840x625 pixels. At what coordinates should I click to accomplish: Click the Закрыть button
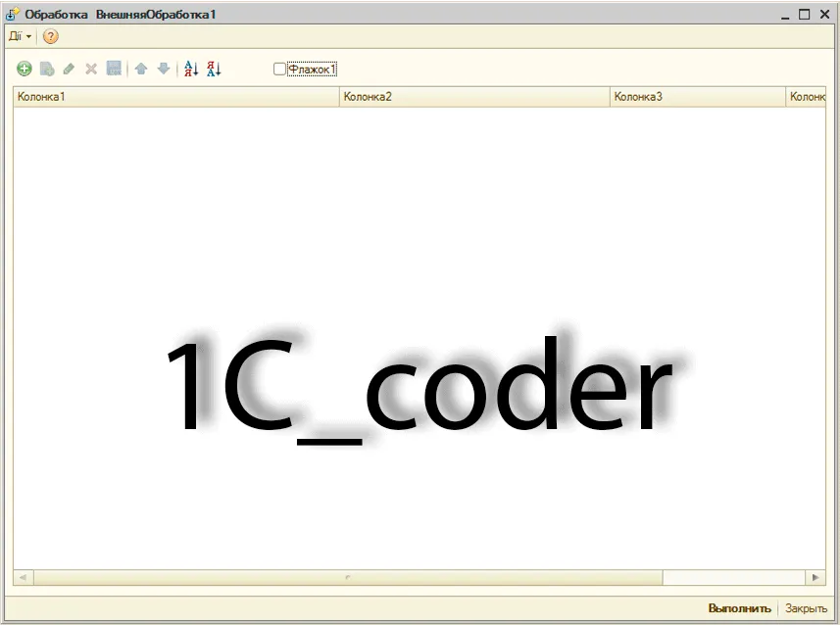pyautogui.click(x=806, y=608)
